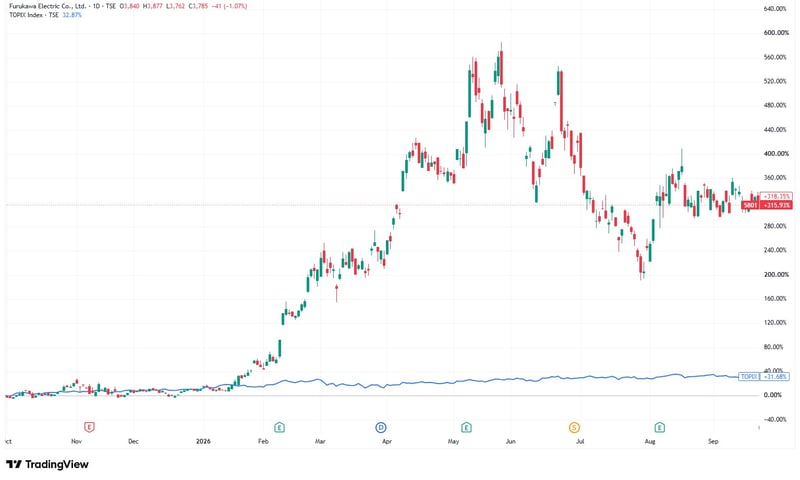The image size is (800, 480).
Task: Click the blue TOPIX +31.68% price label
Action: tap(764, 376)
